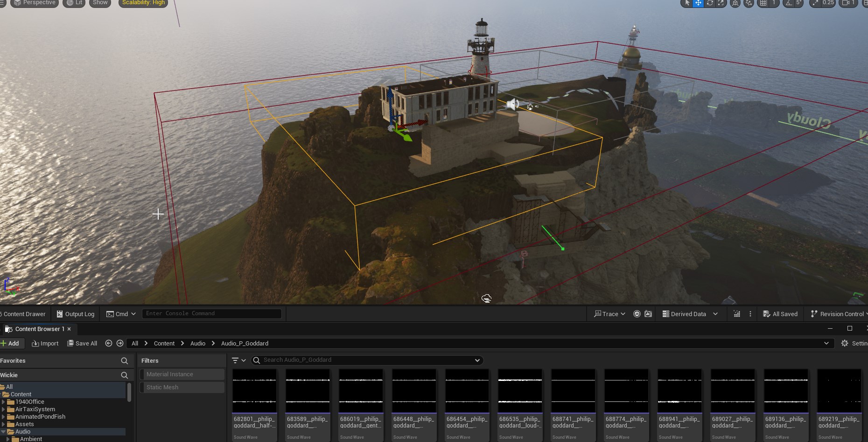Click the Scalability: High warning button
The height and width of the screenshot is (442, 868).
[x=143, y=3]
